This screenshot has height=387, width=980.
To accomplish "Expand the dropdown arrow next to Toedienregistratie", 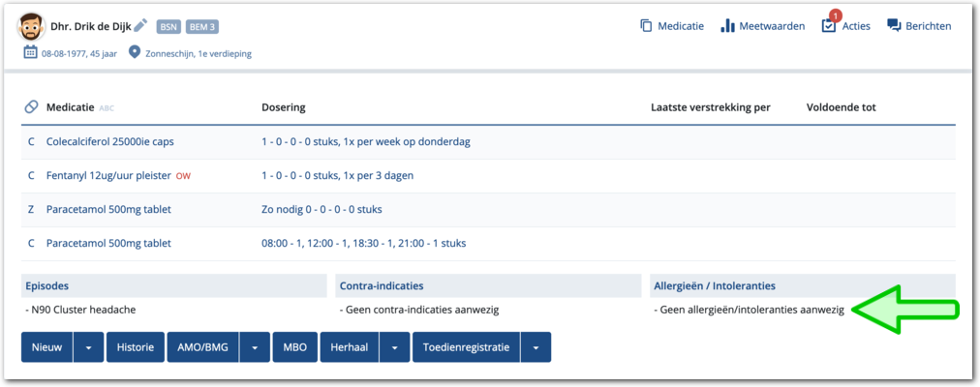I will tap(536, 347).
